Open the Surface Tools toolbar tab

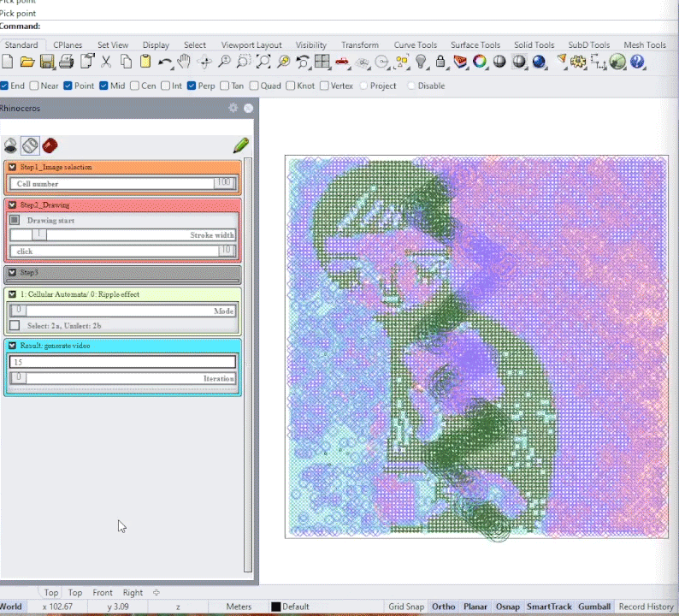point(475,45)
